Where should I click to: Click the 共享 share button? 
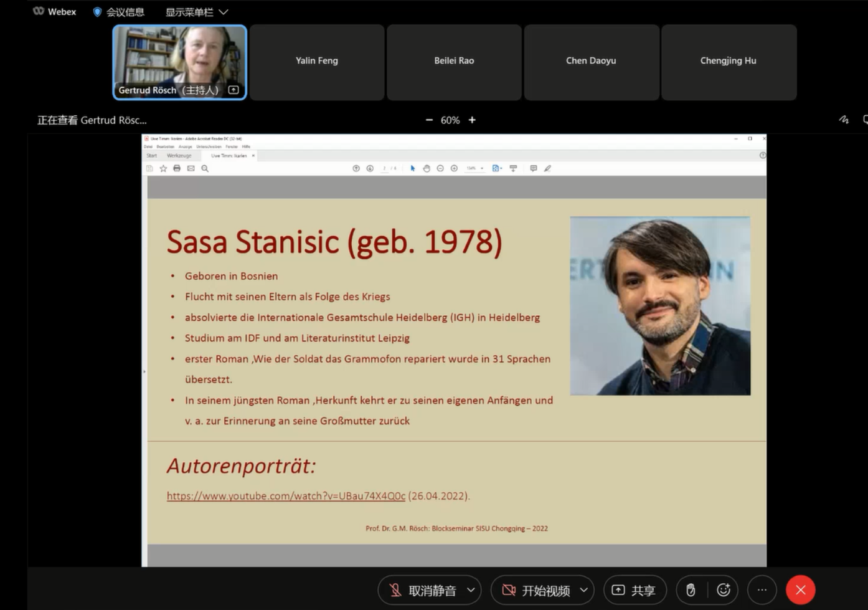point(634,590)
